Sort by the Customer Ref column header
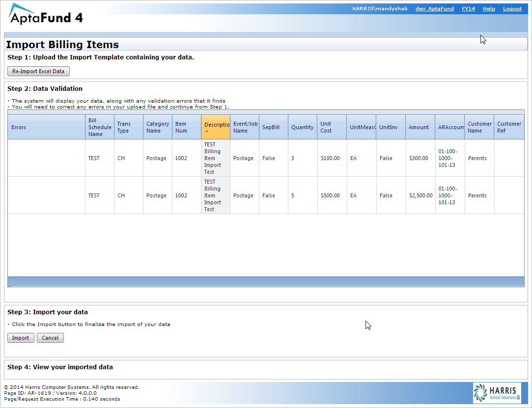Image resolution: width=532 pixels, height=408 pixels. 509,127
